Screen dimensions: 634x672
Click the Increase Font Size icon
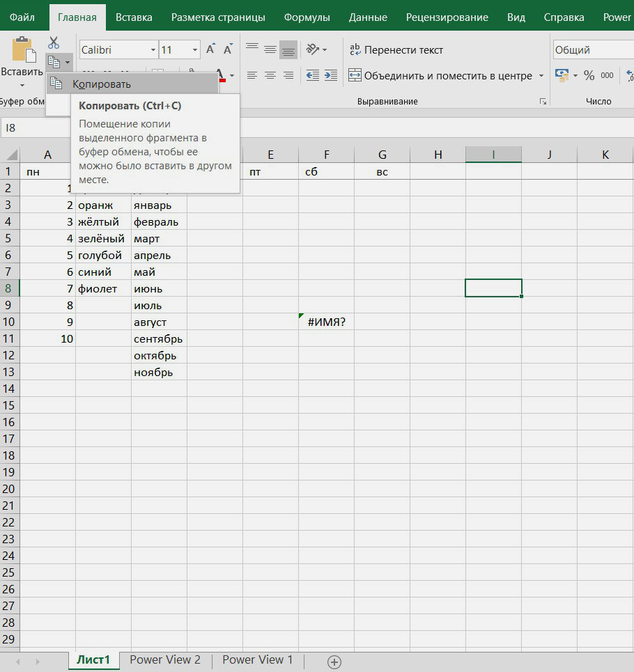[x=210, y=49]
